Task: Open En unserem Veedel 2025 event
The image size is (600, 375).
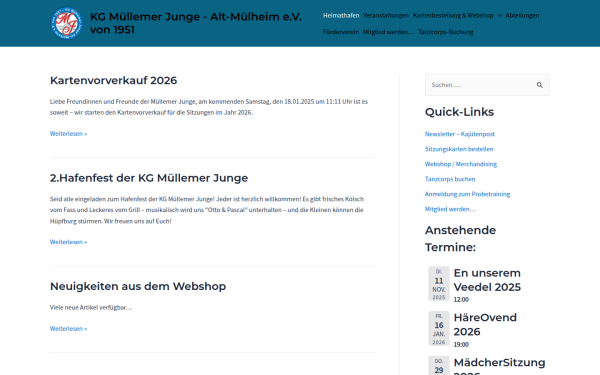Action: pos(487,280)
